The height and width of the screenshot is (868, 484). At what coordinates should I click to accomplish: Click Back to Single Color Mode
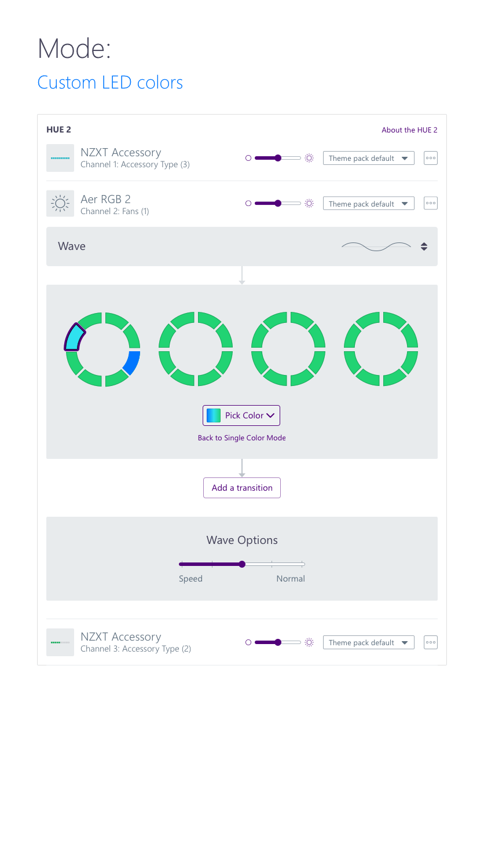click(241, 438)
